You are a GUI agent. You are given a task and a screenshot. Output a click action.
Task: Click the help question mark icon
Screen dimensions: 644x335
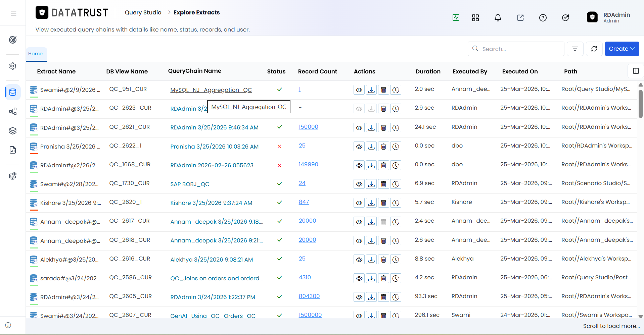pyautogui.click(x=543, y=18)
